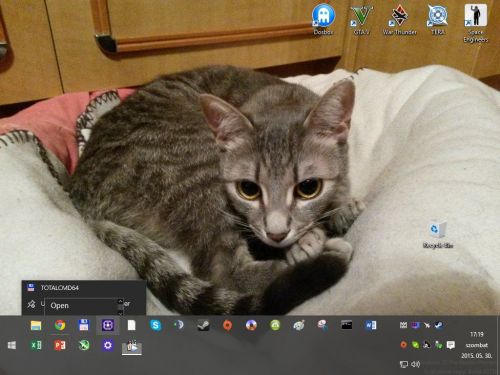The width and height of the screenshot is (500, 375).
Task: Open the Action Center notifications icon
Action: pos(451,345)
